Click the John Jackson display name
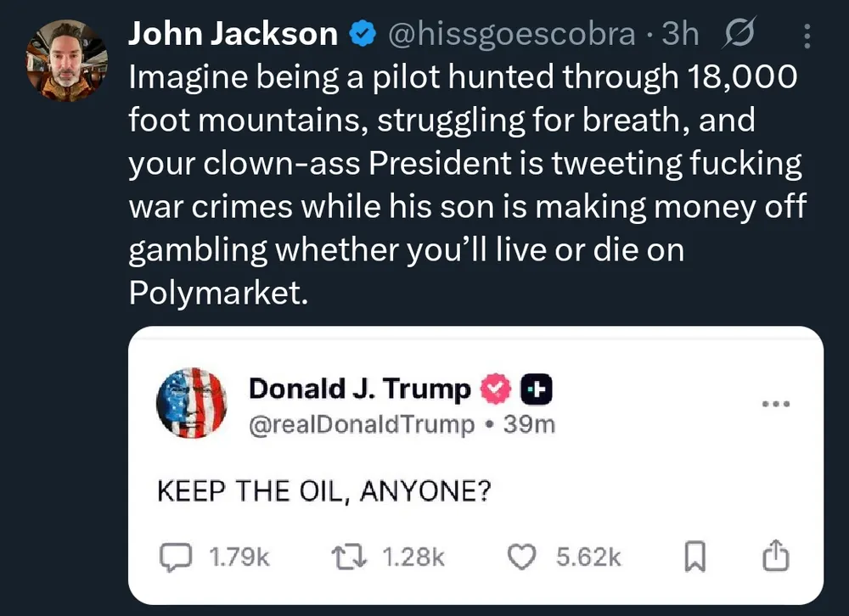The height and width of the screenshot is (616, 849). [x=233, y=34]
